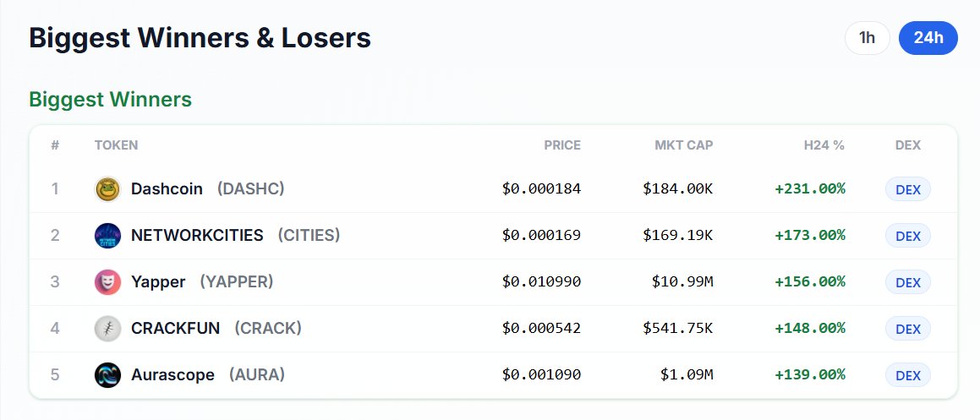Sort table by PRICE header
This screenshot has height=420, width=980.
562,145
